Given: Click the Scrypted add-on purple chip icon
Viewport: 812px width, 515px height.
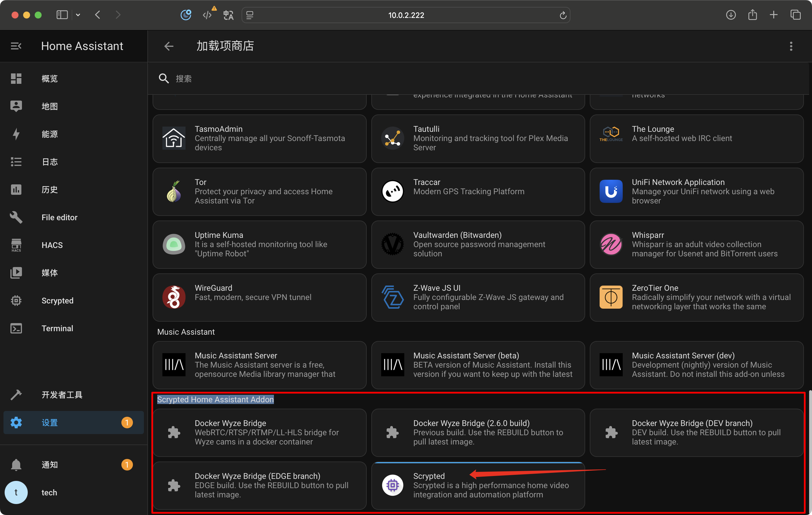Looking at the screenshot, I should (392, 485).
